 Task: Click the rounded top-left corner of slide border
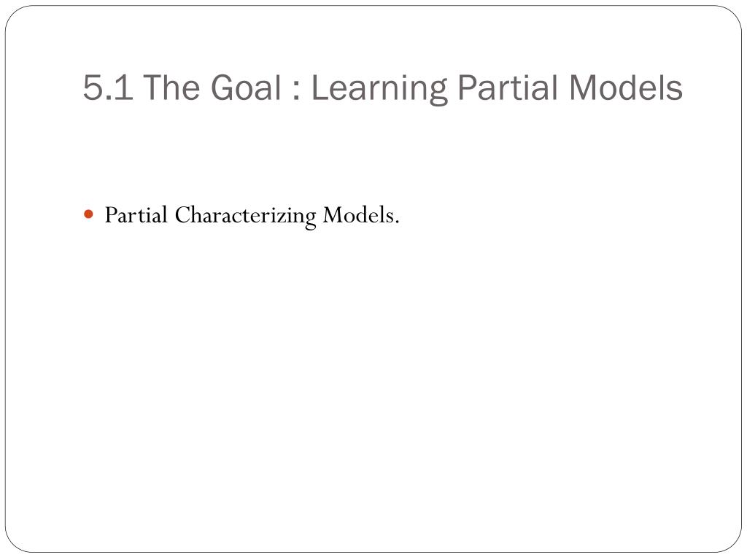[15, 15]
